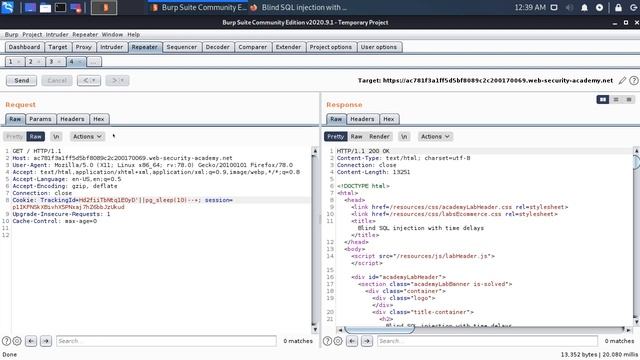Expand the request Actions dropdown
This screenshot has height=360, width=640.
87,136
